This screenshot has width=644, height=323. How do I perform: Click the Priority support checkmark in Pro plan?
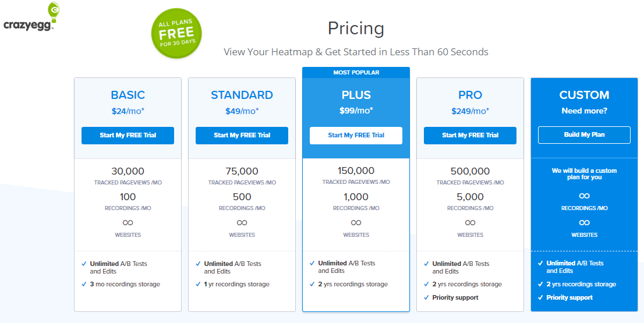[426, 297]
